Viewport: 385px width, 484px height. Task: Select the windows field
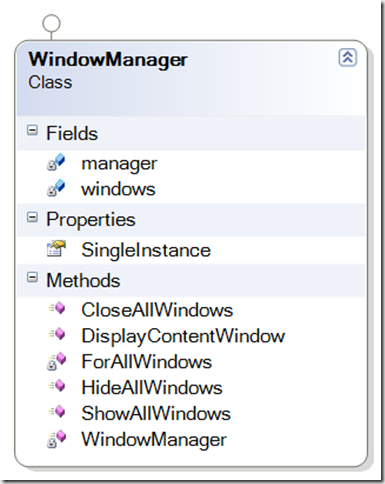pyautogui.click(x=118, y=189)
